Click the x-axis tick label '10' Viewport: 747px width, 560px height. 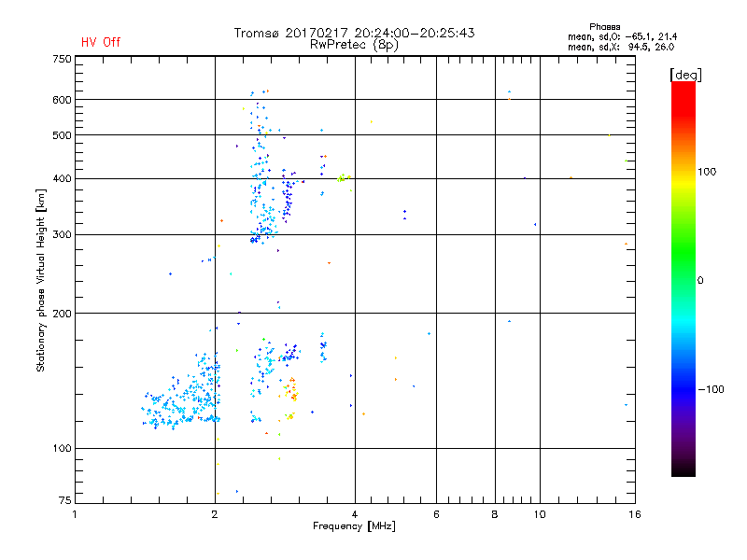click(x=540, y=514)
